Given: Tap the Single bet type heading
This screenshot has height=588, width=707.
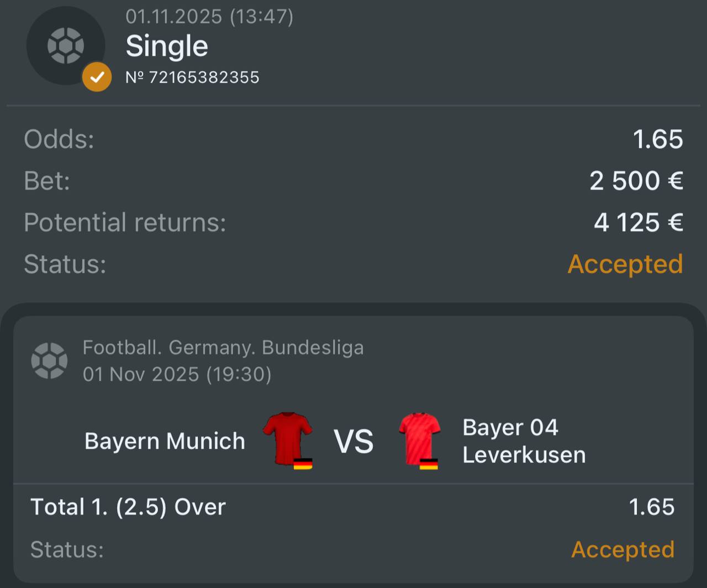Looking at the screenshot, I should point(167,46).
